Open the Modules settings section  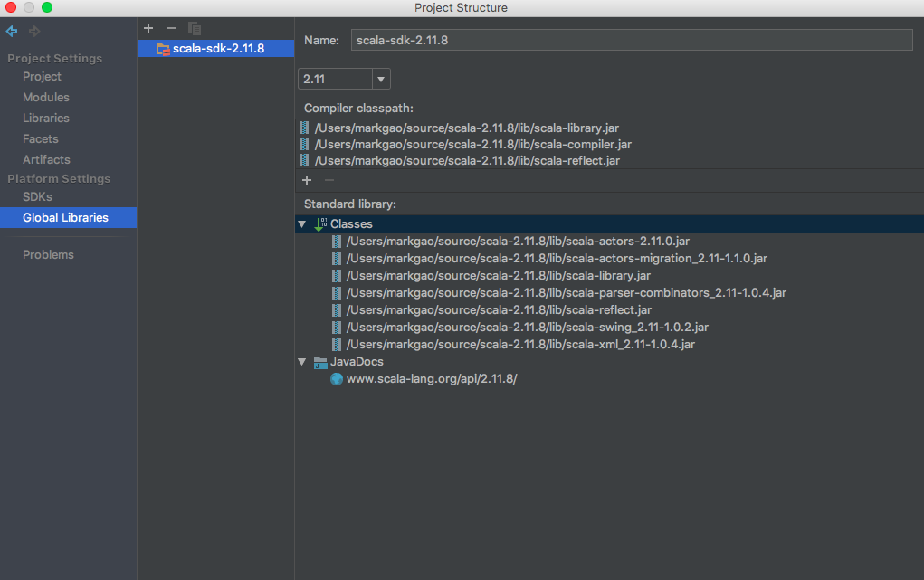[46, 97]
